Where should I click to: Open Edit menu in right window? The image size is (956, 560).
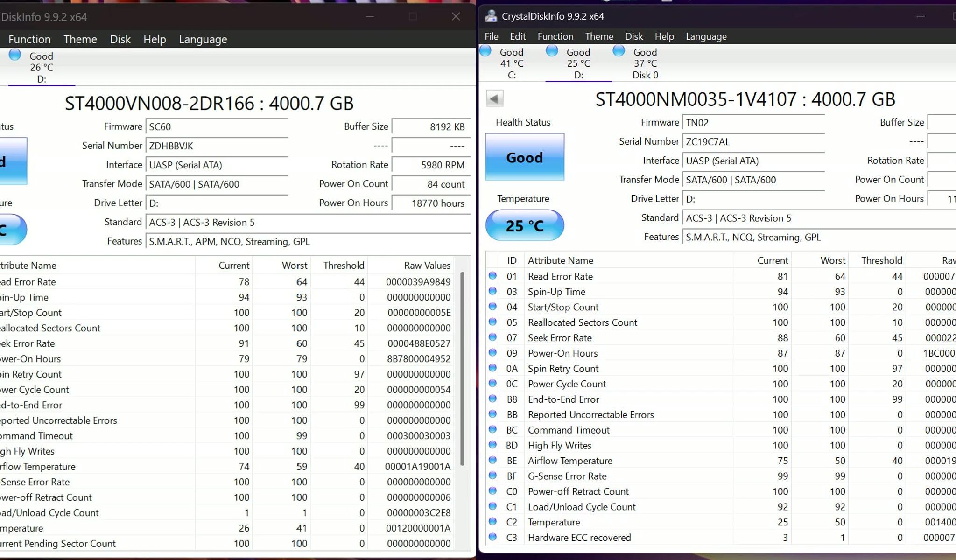coord(518,36)
